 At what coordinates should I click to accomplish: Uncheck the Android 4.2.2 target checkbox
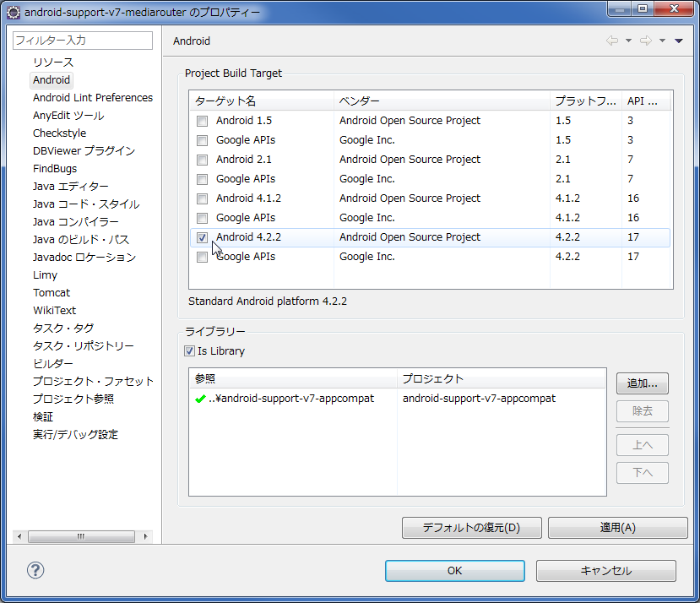pos(203,237)
